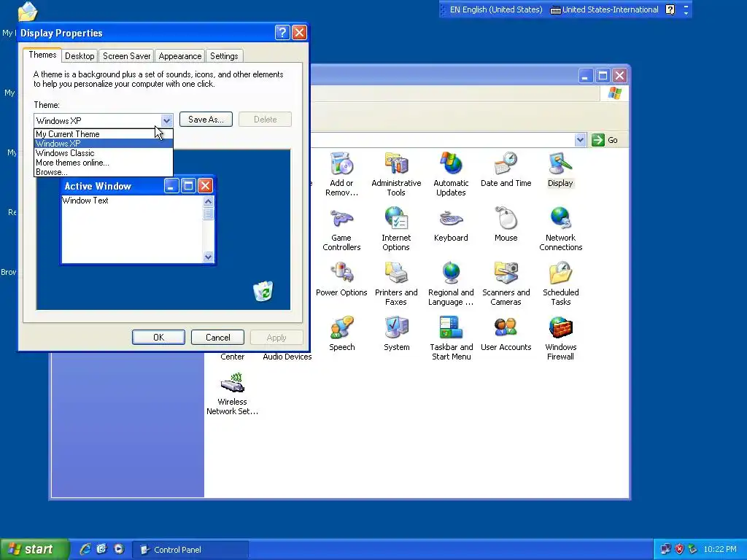This screenshot has width=747, height=560.
Task: Open the start menu
Action: coord(34,549)
